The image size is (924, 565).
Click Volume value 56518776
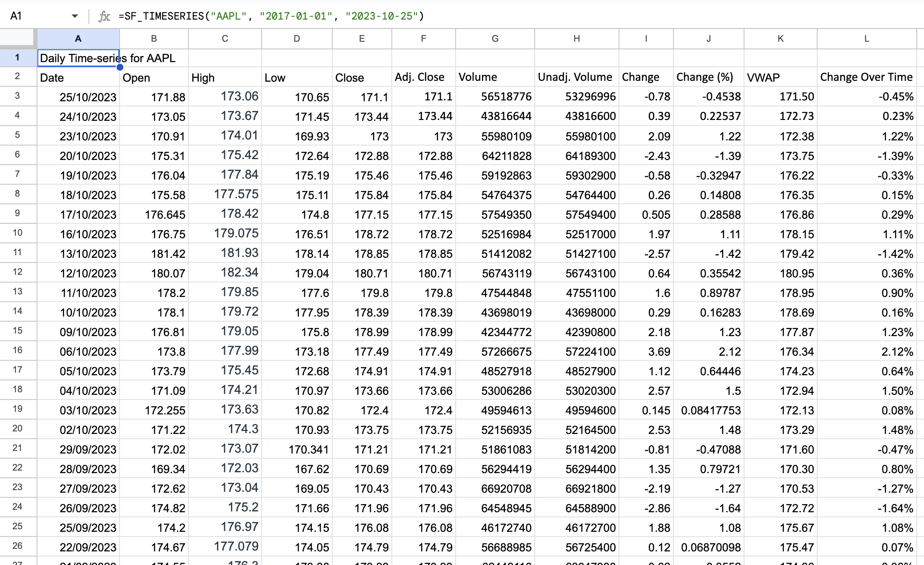pyautogui.click(x=495, y=97)
